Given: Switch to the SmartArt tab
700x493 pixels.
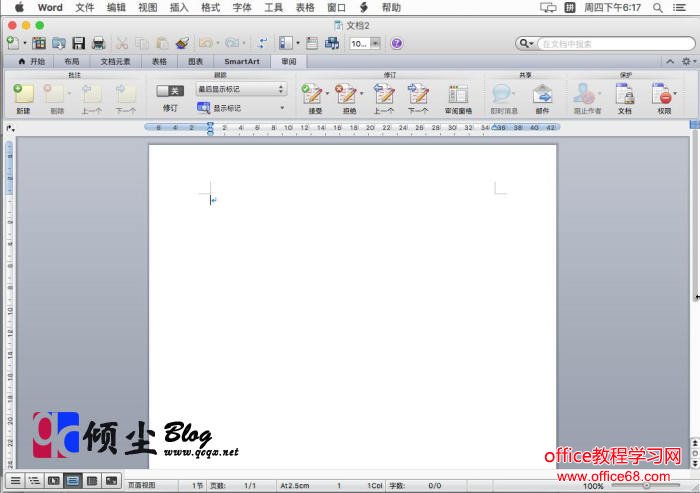Looking at the screenshot, I should point(242,62).
